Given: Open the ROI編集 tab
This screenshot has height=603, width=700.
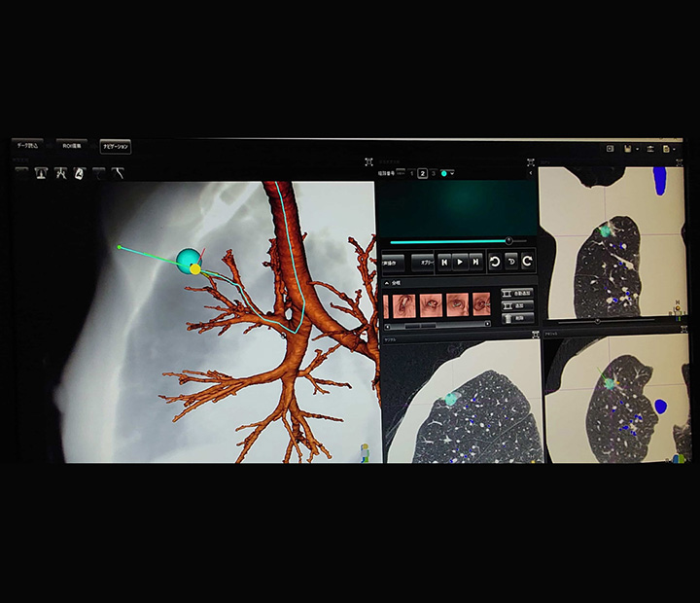Looking at the screenshot, I should 73,146.
